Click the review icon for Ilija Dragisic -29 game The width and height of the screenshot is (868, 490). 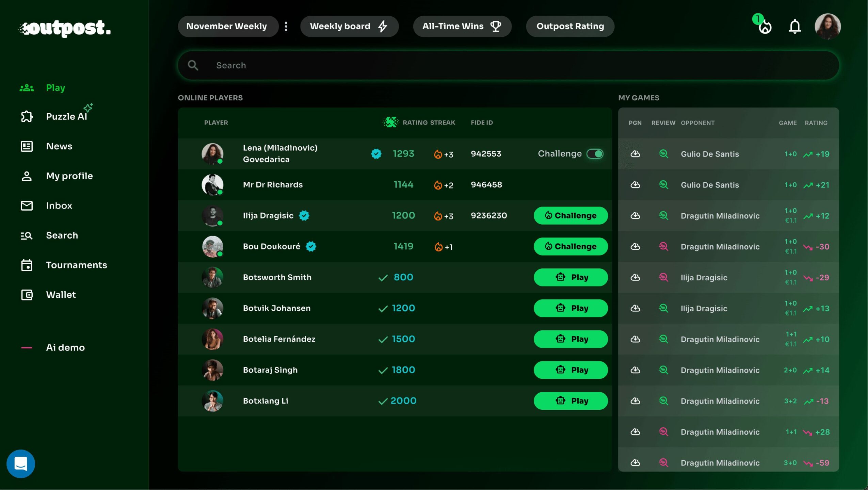point(663,277)
